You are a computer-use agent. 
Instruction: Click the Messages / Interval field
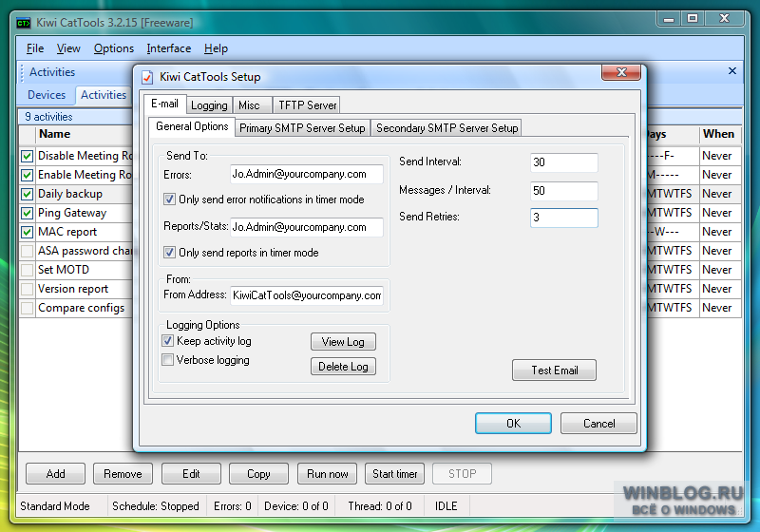point(564,191)
